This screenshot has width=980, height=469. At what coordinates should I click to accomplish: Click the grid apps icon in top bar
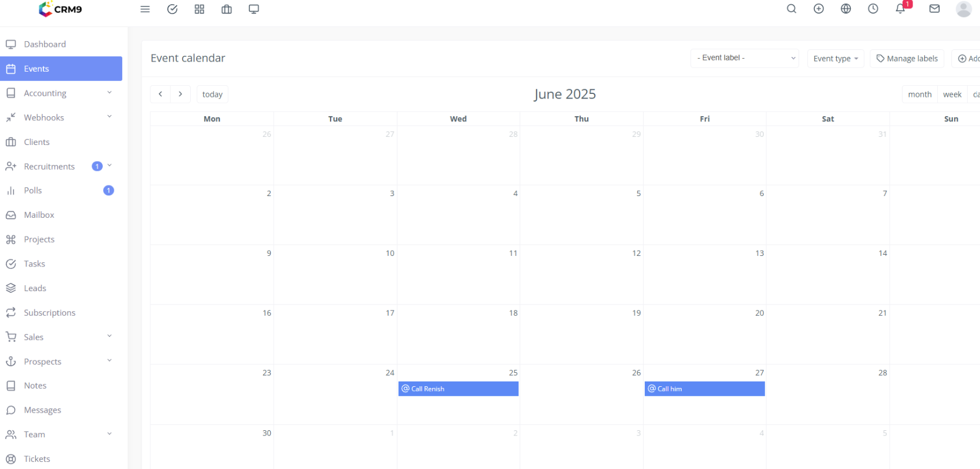(x=199, y=9)
